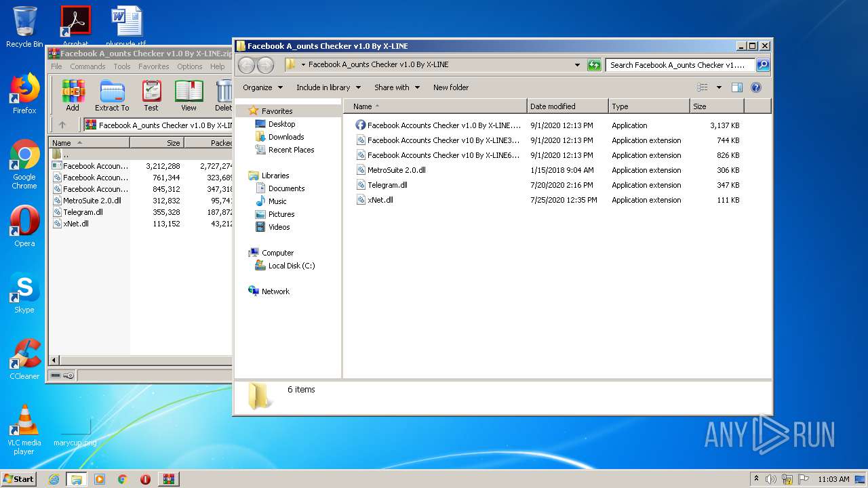This screenshot has width=868, height=488.
Task: Open the Tools menu in WinRAR
Action: 122,66
